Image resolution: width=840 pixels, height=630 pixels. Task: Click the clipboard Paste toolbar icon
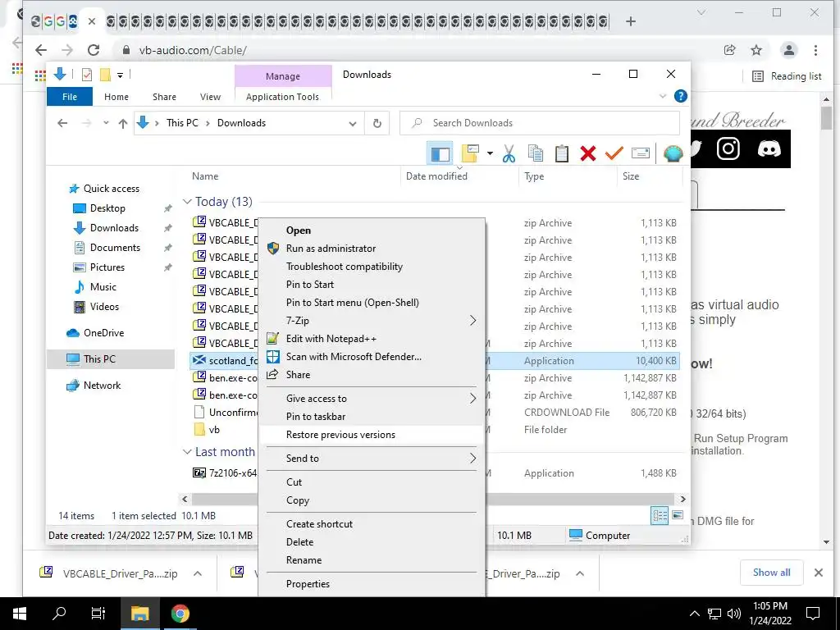coord(561,153)
